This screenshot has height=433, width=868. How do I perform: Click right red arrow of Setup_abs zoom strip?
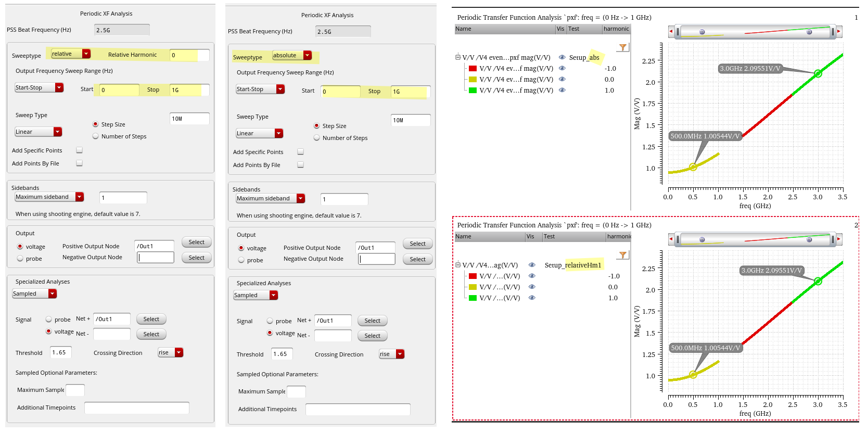click(x=839, y=32)
